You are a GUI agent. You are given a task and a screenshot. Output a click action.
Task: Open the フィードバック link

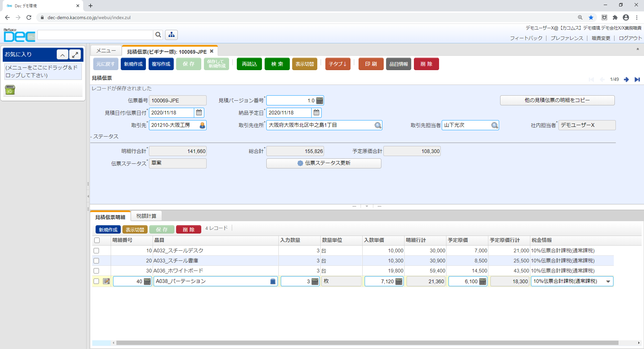coord(526,38)
